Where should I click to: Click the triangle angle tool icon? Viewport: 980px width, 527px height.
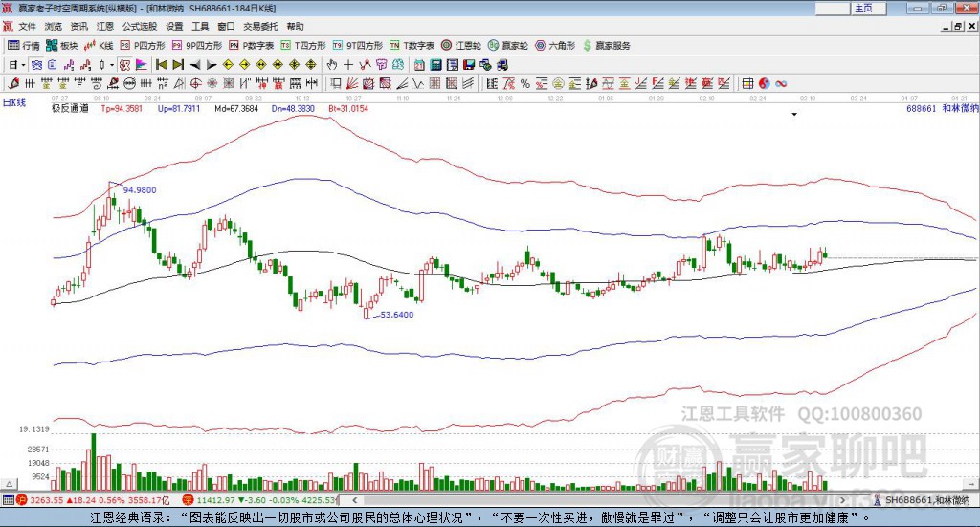(x=179, y=83)
